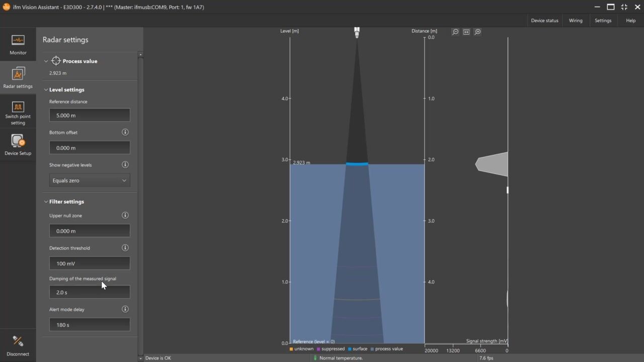Click the Reference distance input field
The width and height of the screenshot is (644, 362).
click(x=90, y=115)
